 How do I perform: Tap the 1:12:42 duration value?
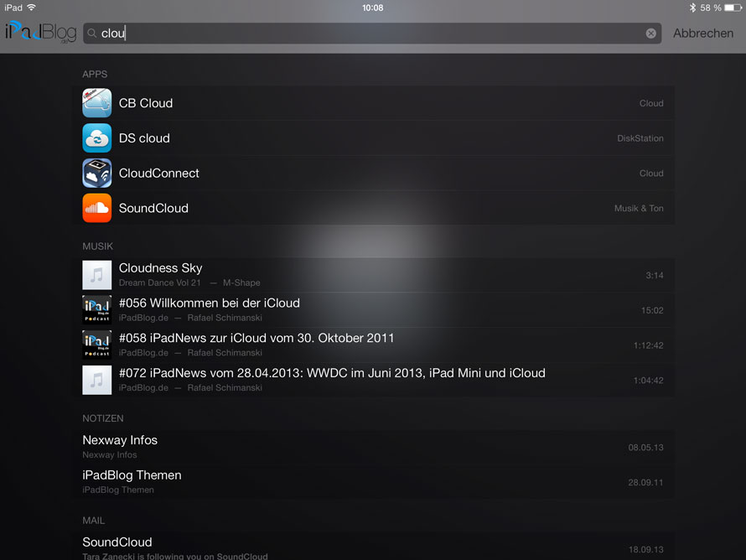(648, 345)
